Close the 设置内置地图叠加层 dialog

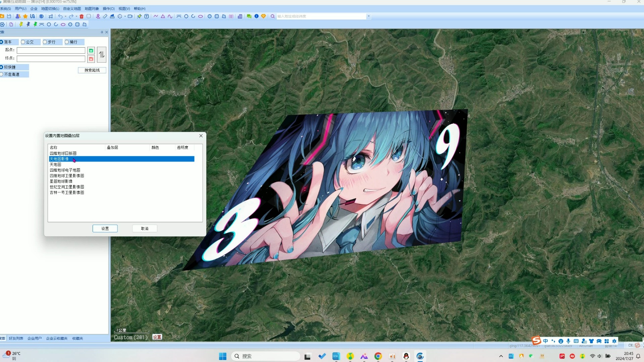pyautogui.click(x=201, y=136)
